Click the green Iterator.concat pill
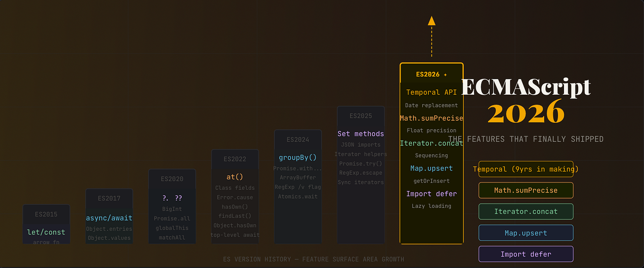The image size is (644, 268). [x=526, y=211]
